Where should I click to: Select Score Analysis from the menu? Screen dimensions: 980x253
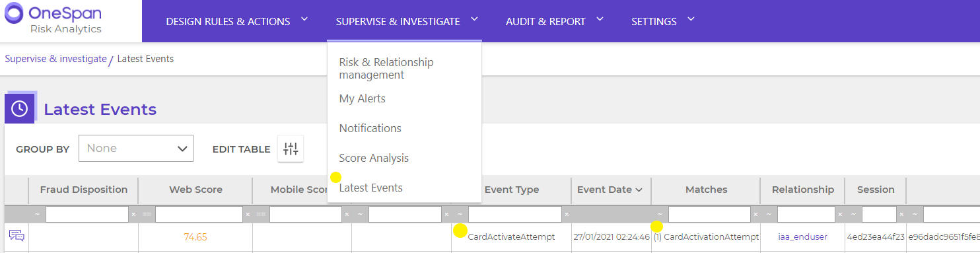pos(374,158)
